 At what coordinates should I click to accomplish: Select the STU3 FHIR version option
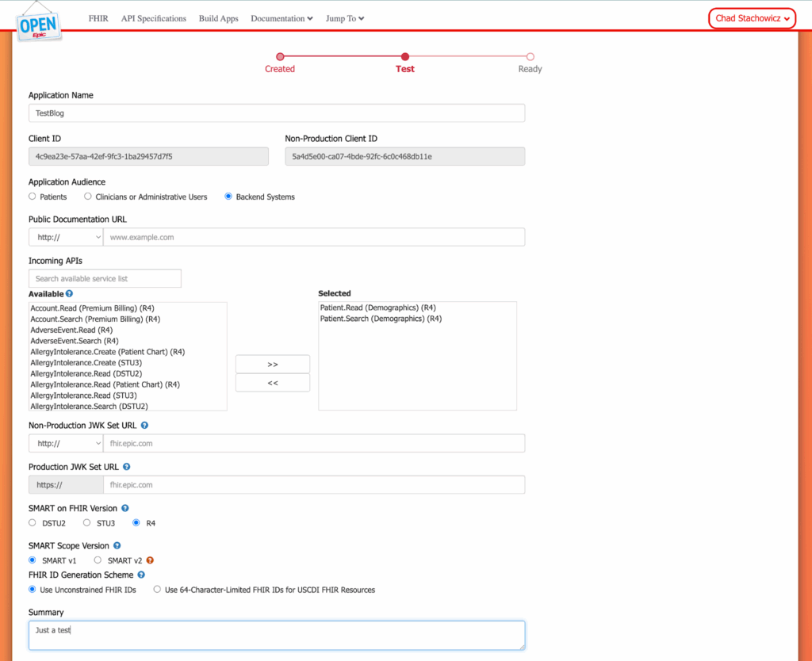[x=88, y=523]
